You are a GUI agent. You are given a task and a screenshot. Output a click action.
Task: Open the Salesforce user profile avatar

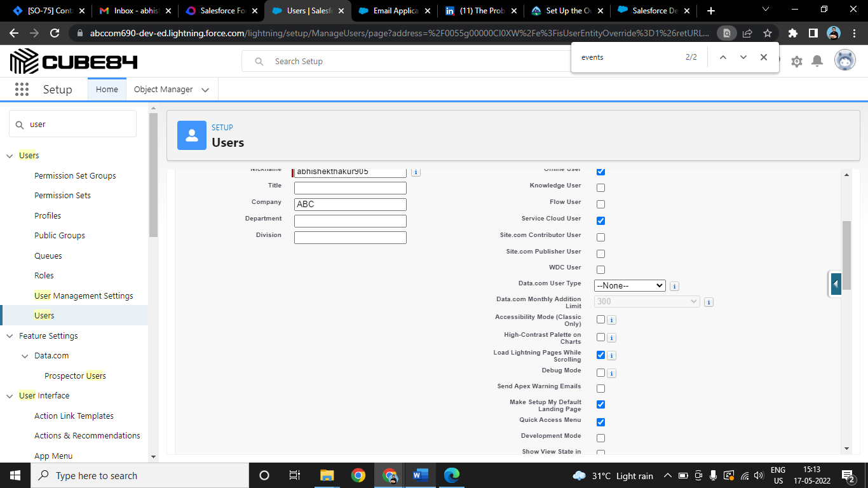point(845,61)
